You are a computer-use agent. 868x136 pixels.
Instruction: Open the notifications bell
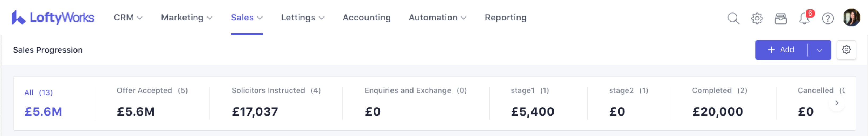click(804, 18)
